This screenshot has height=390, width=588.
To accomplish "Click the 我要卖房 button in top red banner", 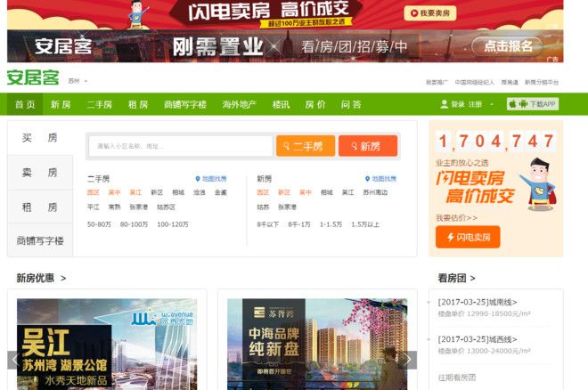I will click(x=430, y=13).
